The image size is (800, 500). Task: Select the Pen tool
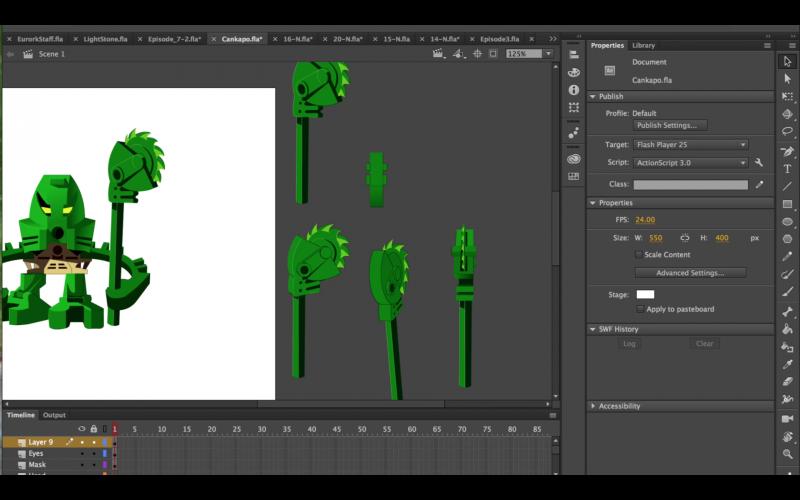(x=787, y=151)
